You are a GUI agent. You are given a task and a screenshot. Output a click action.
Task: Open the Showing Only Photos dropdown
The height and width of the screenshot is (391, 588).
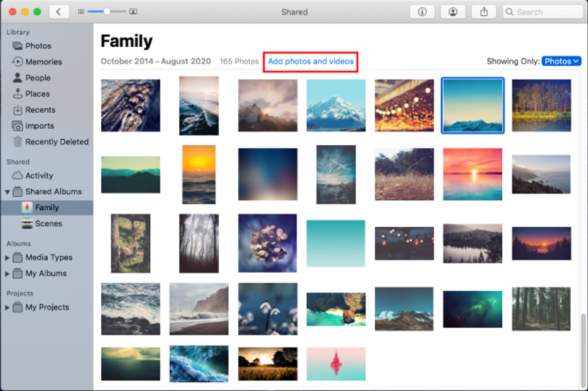coord(562,61)
